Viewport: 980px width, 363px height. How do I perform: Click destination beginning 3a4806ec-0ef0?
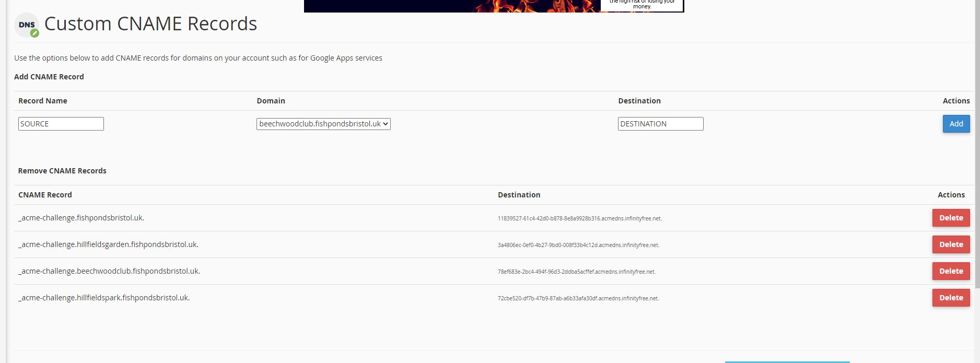pos(578,245)
